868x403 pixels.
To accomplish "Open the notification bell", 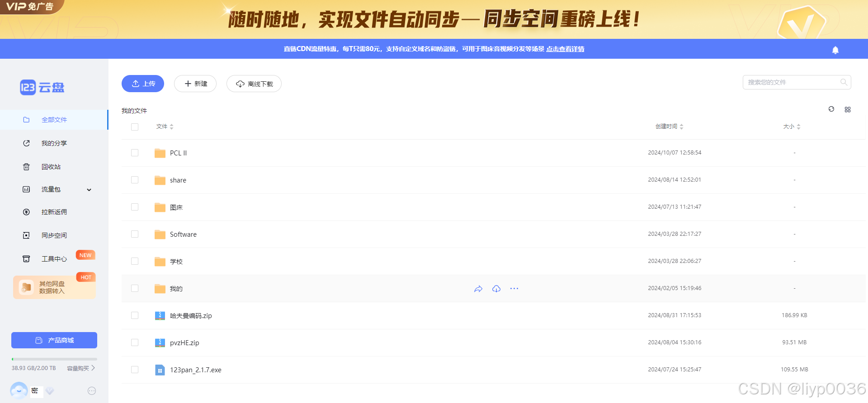I will pos(835,50).
